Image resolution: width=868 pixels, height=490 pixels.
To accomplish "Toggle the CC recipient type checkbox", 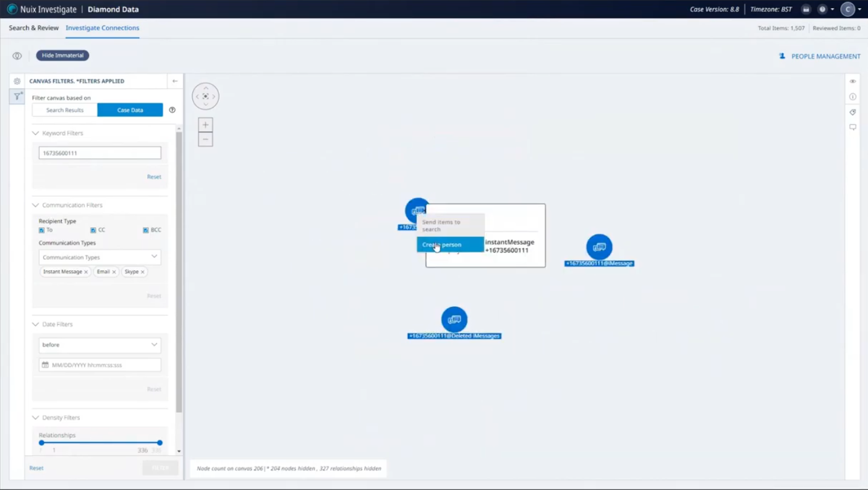I will [x=93, y=230].
